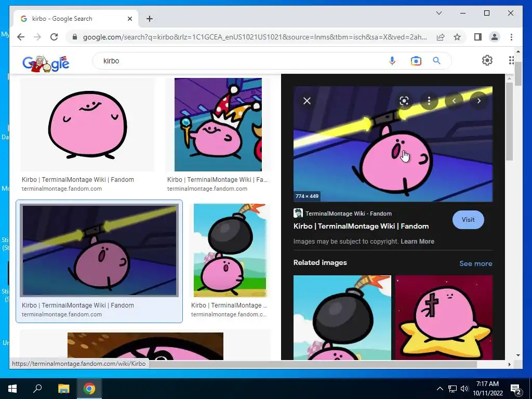This screenshot has width=532, height=399.
Task: Click horizontal scrollbar right arrow
Action: [509, 364]
